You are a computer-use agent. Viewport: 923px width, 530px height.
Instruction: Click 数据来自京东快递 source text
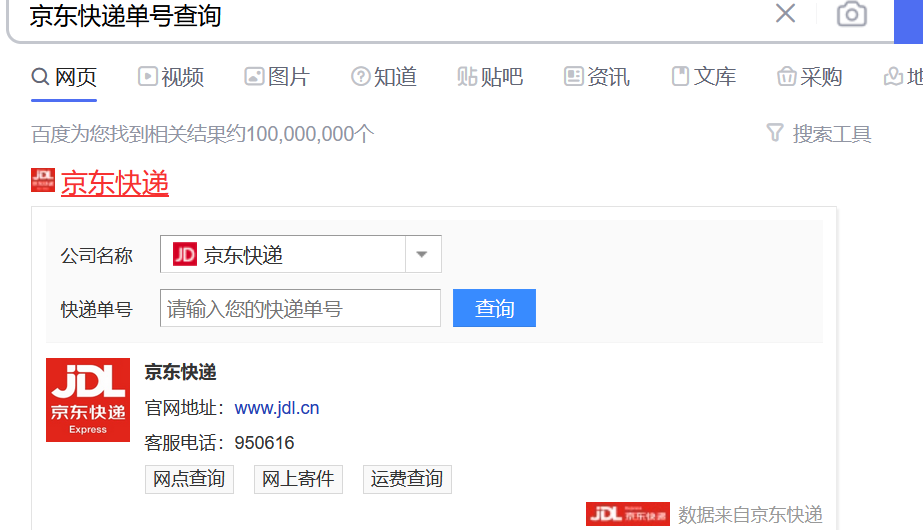pos(750,515)
